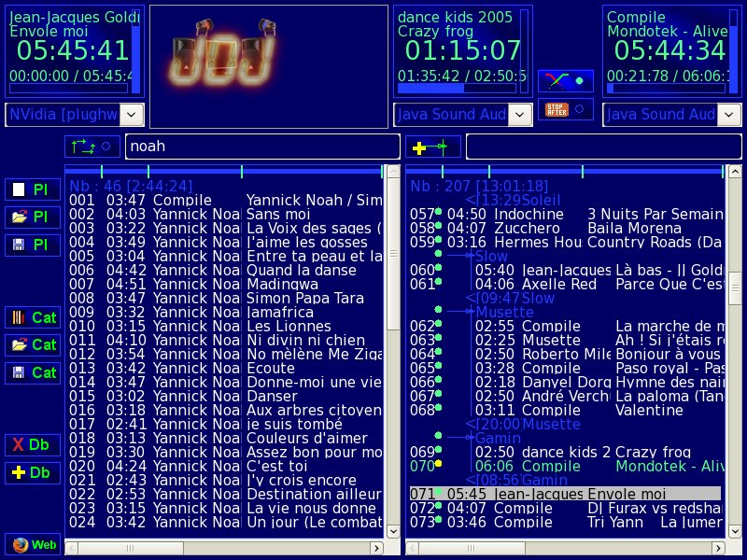The width and height of the screenshot is (747, 560).
Task: Click the green status dot on row 069
Action: click(x=438, y=450)
